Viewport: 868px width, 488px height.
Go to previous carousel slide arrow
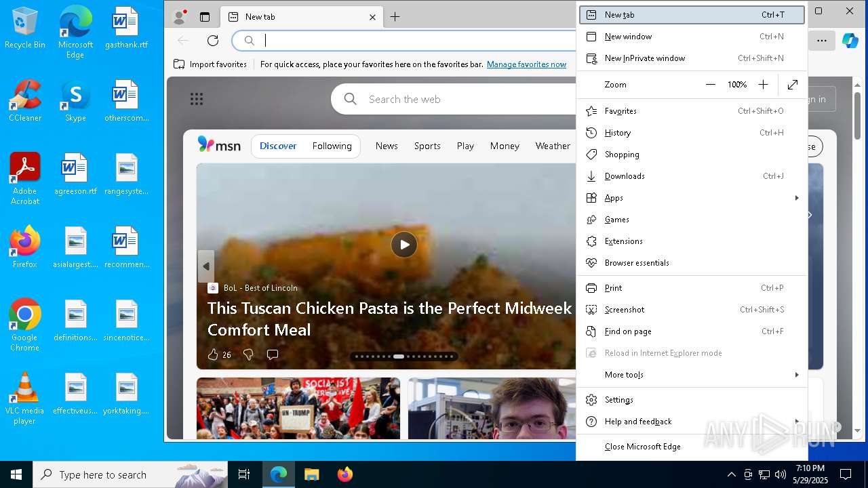coord(206,266)
